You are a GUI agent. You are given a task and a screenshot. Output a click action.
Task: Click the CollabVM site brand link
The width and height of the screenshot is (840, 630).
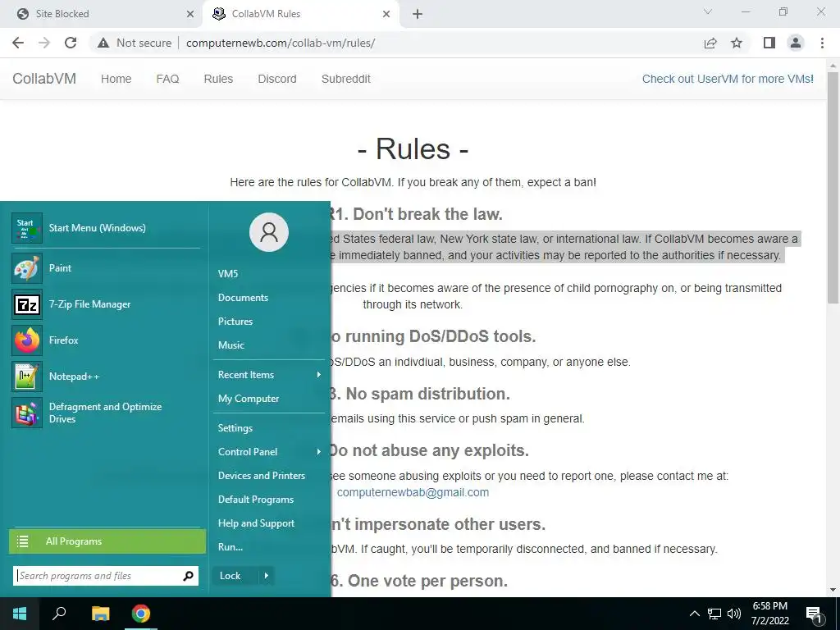coord(44,79)
